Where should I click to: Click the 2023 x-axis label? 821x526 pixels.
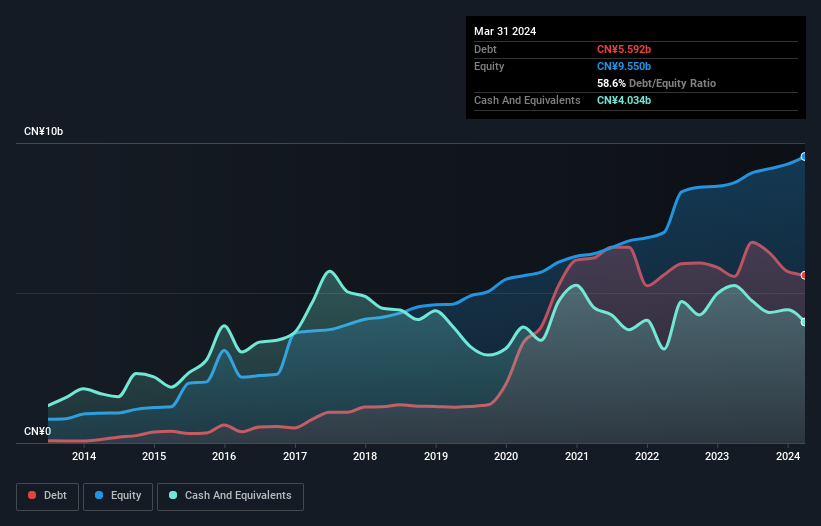click(717, 456)
